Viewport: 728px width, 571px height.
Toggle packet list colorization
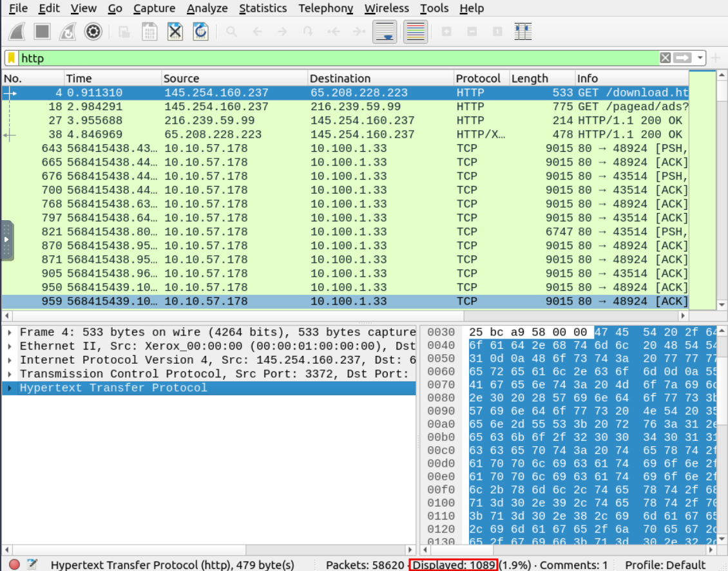click(x=416, y=32)
